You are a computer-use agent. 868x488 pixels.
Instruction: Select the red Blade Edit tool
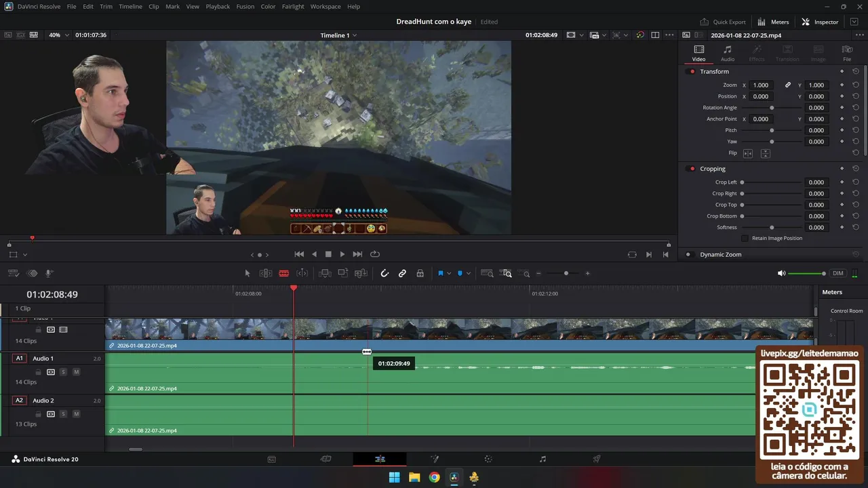click(x=284, y=273)
